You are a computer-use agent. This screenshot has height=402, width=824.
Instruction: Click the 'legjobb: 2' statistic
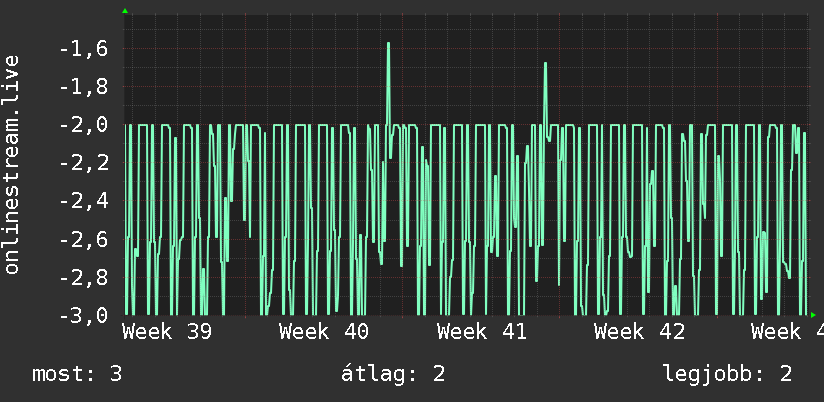point(727,375)
